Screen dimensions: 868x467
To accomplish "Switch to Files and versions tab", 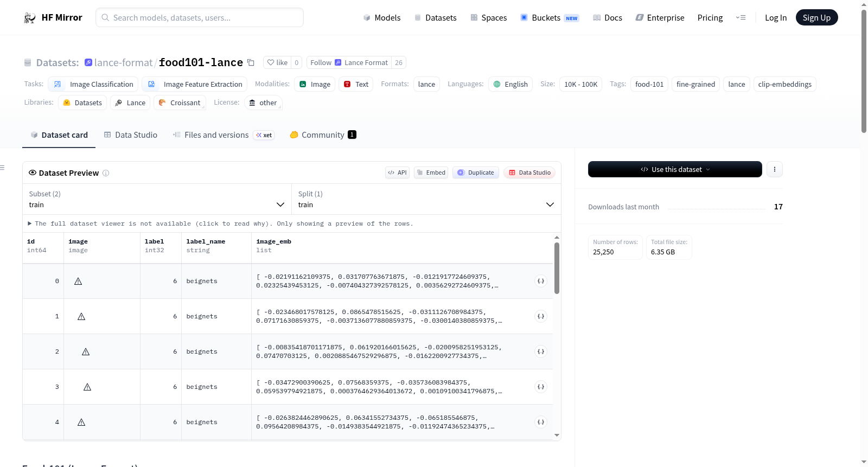I will 224,135.
